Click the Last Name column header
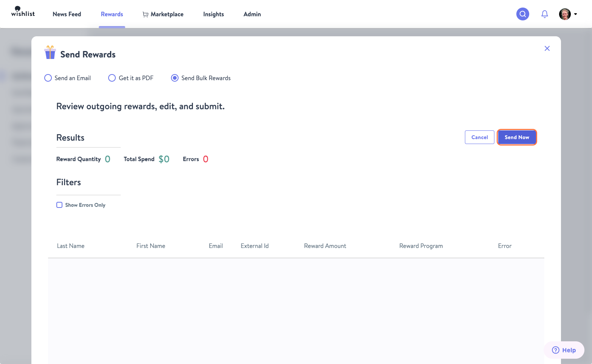The image size is (592, 364). (x=71, y=246)
